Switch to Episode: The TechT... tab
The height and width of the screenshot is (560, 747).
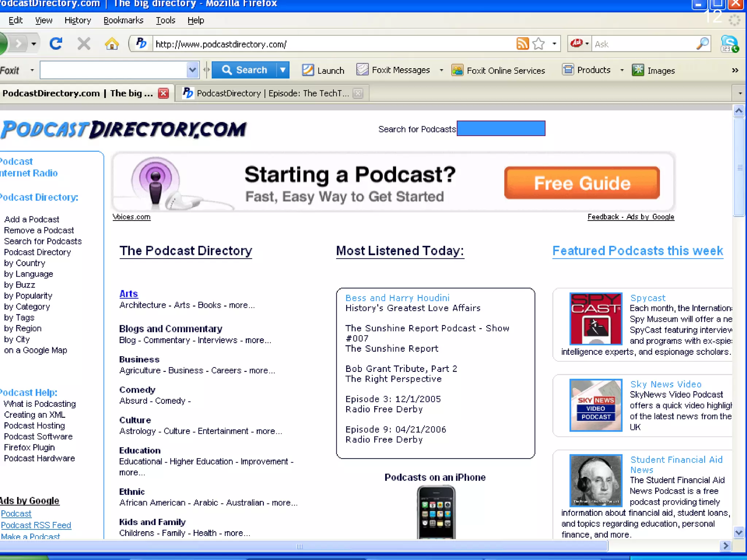coord(272,93)
